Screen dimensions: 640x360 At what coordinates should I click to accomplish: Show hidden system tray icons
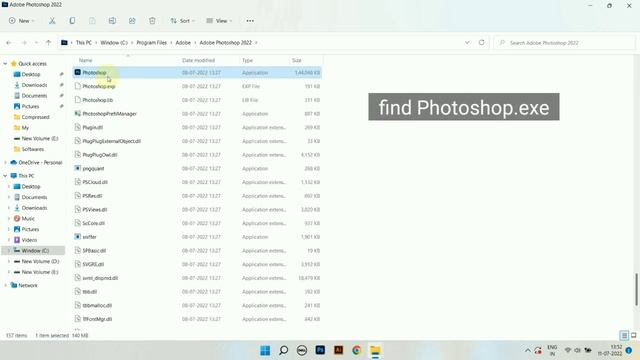pyautogui.click(x=528, y=351)
